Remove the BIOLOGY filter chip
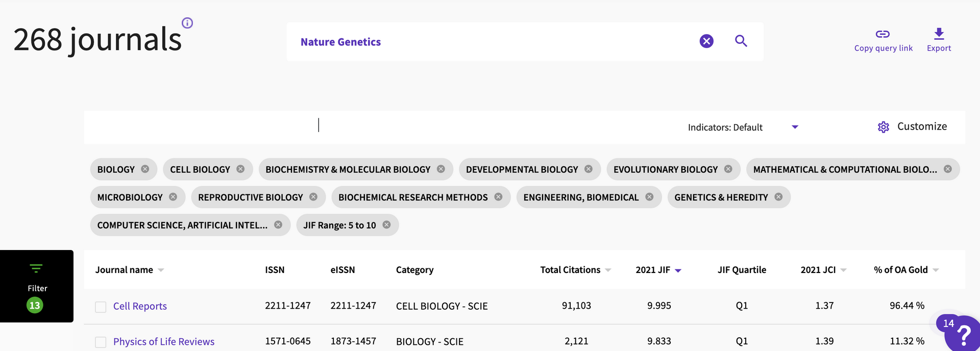The image size is (980, 351). (145, 169)
